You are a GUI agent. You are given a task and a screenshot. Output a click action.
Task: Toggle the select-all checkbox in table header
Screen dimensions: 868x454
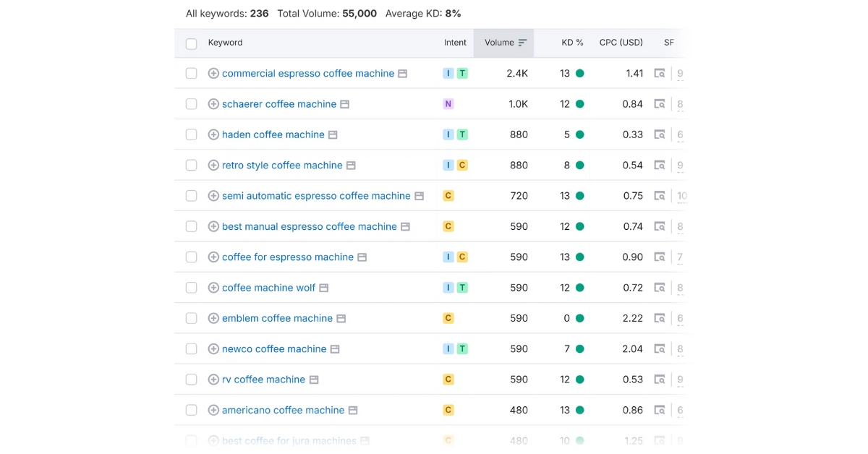click(x=192, y=43)
